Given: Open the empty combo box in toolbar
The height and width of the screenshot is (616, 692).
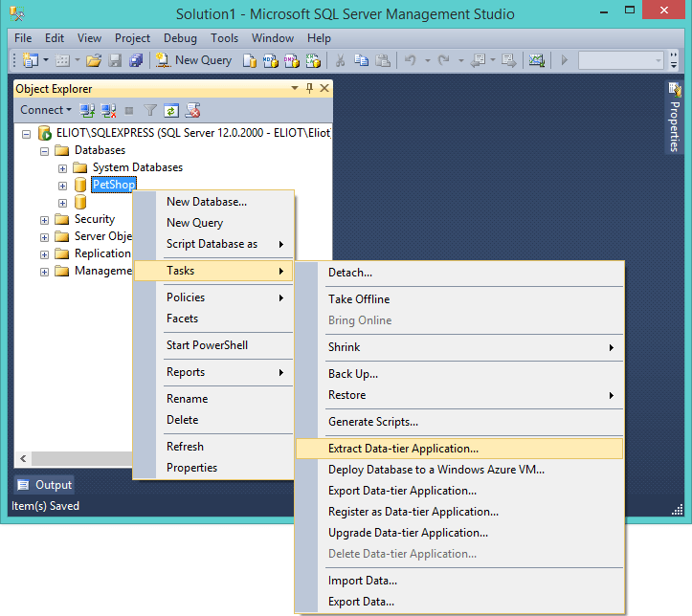Looking at the screenshot, I should pos(620,60).
